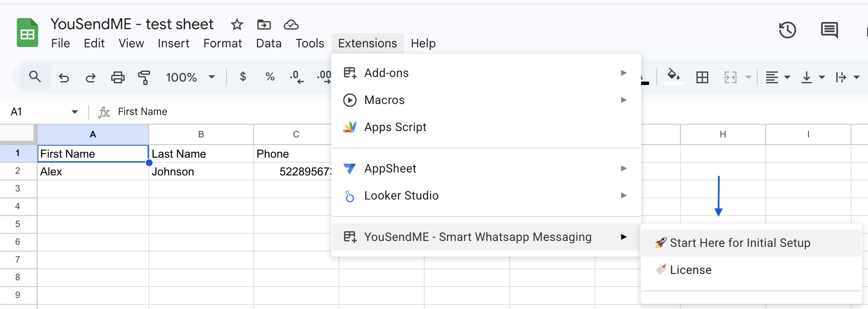Activate the paint format tool
Viewport: 868px width, 309px height.
[x=144, y=77]
